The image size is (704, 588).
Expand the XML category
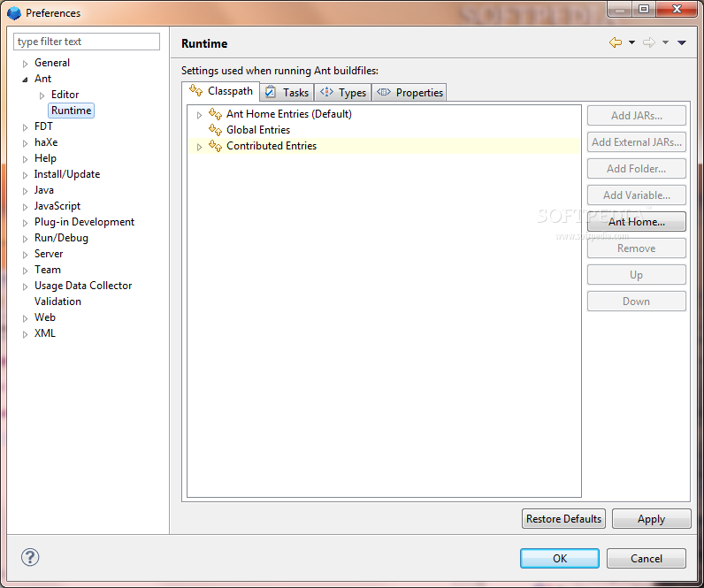click(x=25, y=334)
